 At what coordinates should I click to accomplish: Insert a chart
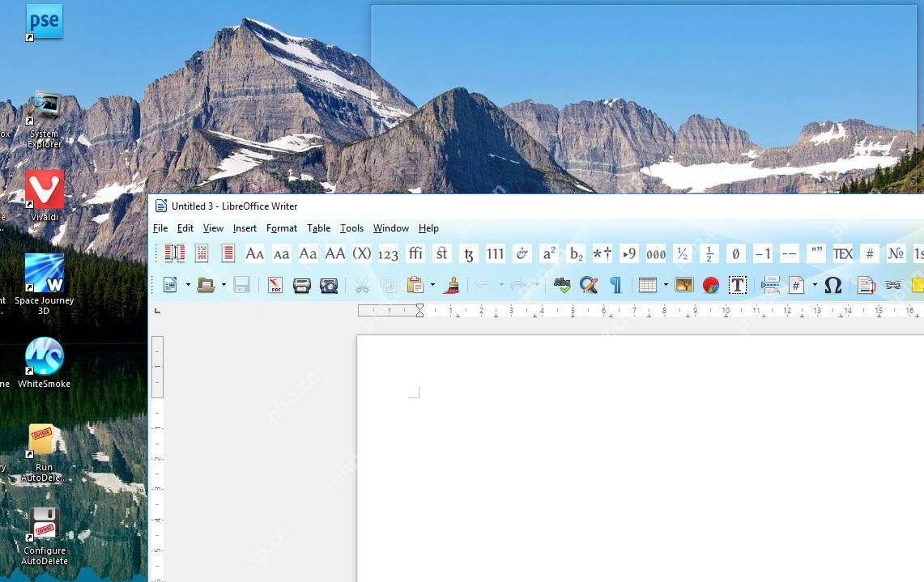tap(711, 285)
